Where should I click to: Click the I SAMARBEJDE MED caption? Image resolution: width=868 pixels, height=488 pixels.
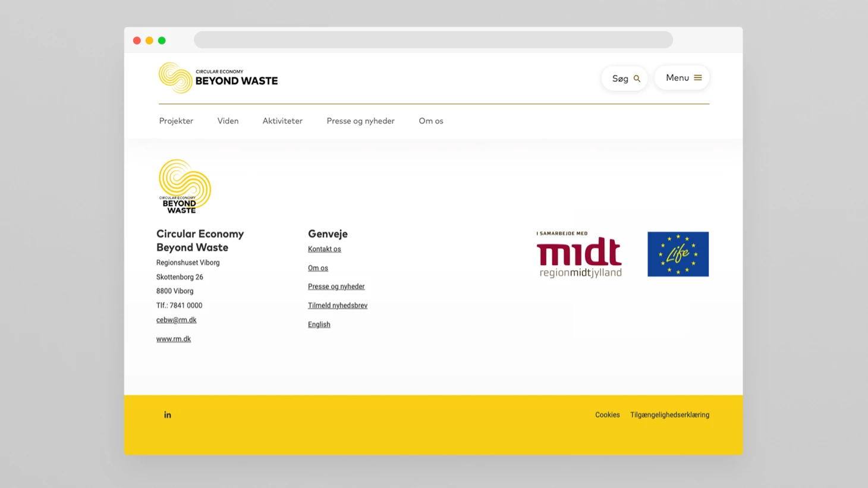click(562, 234)
